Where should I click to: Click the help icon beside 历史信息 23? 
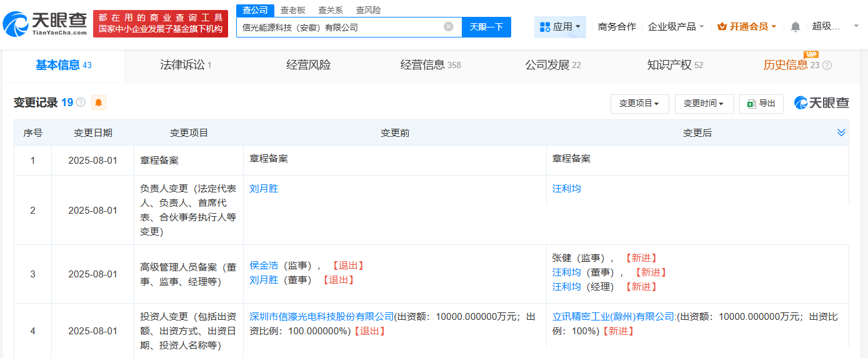point(827,66)
